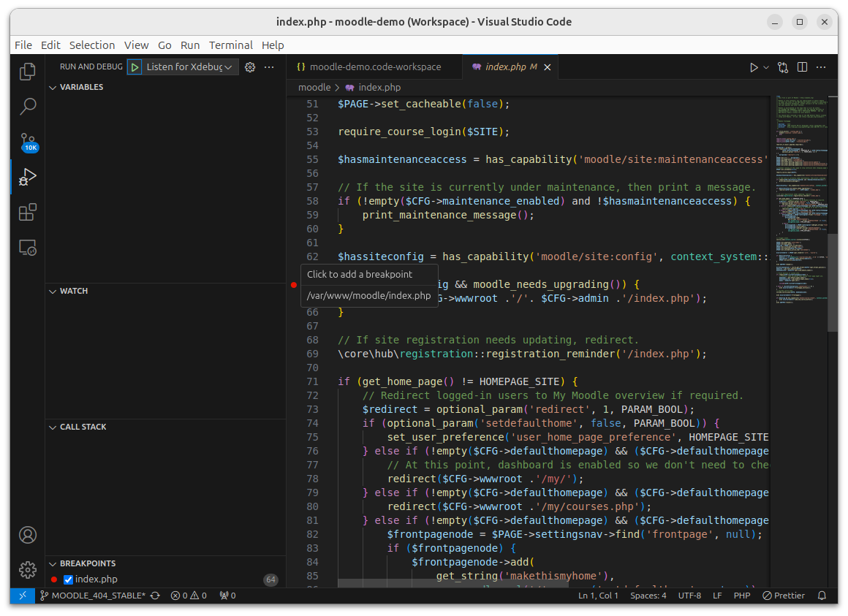Open the Extensions view in activity bar
Image resolution: width=848 pixels, height=616 pixels.
(28, 213)
